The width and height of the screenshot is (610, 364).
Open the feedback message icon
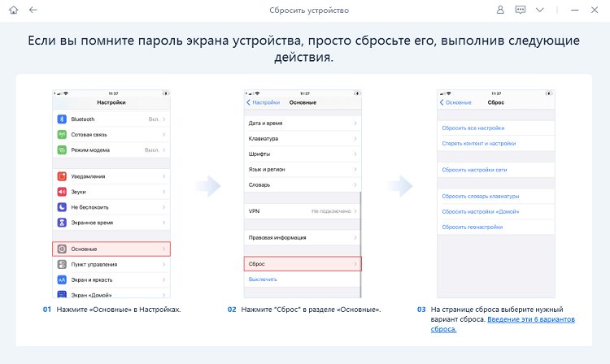coord(521,10)
